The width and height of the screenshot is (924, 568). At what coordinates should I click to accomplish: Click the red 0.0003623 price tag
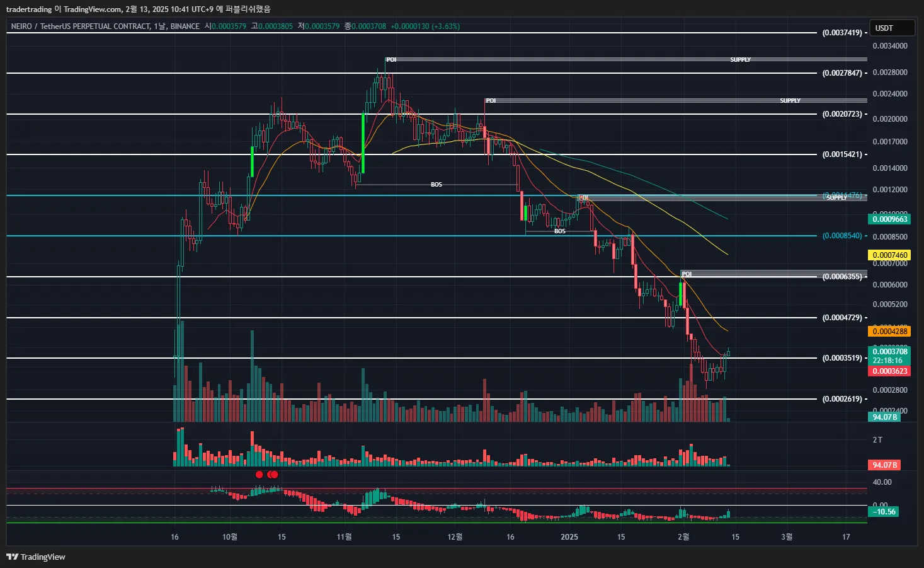[x=889, y=371]
